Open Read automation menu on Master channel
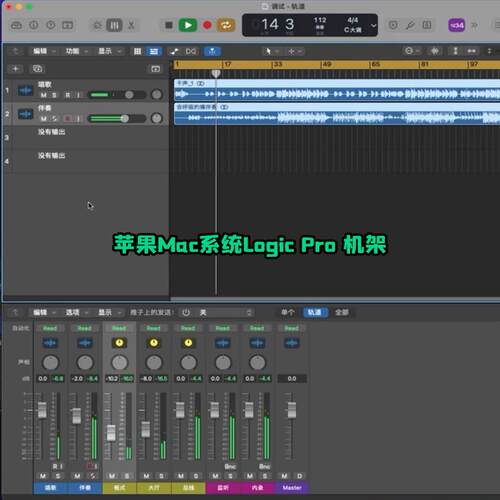 click(x=291, y=328)
